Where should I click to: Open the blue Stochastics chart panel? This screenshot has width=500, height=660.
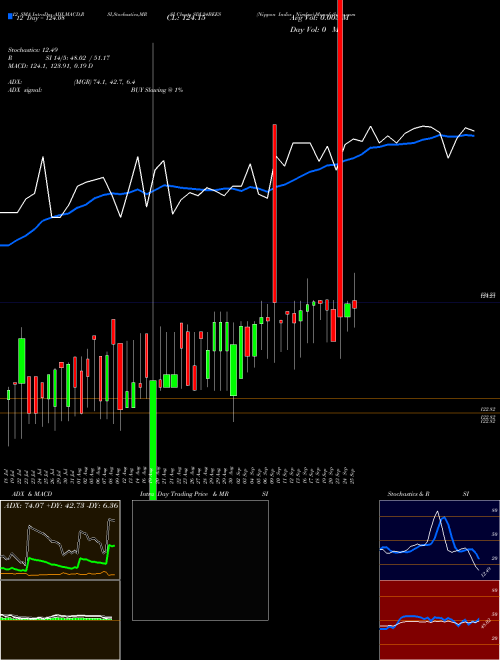click(439, 540)
